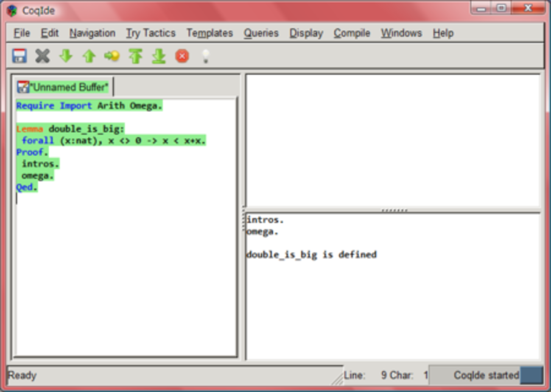Screen dimensions: 551x392
Task: Open the File menu
Action: click(22, 33)
